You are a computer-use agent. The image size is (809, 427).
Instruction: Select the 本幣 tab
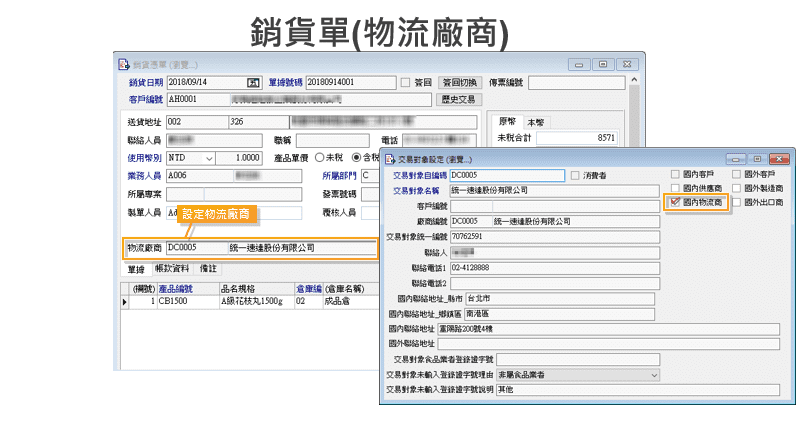(536, 123)
